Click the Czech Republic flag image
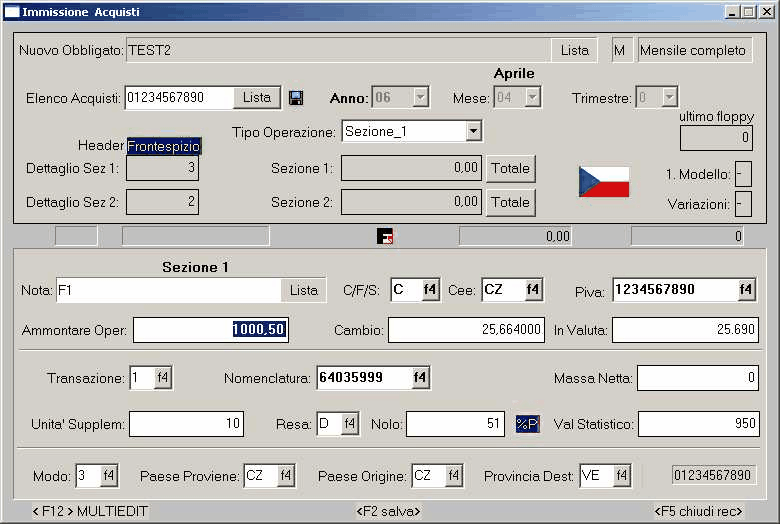Viewport: 780px width, 524px height. point(604,182)
